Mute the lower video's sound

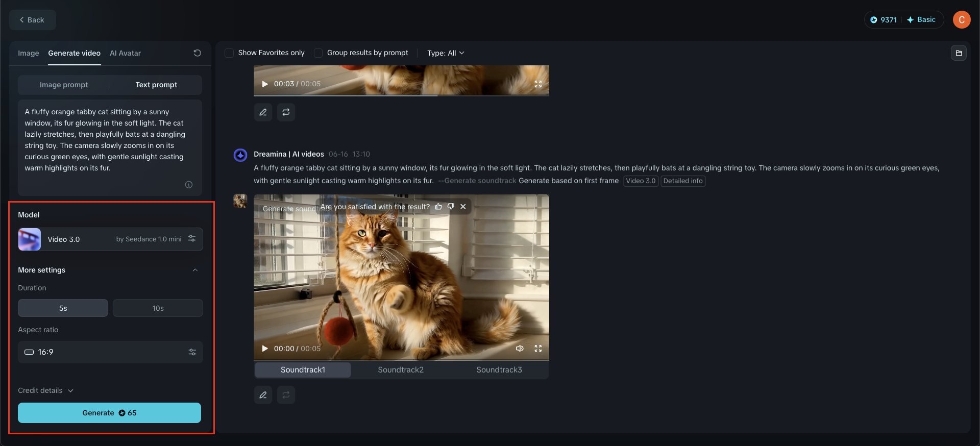coord(520,349)
